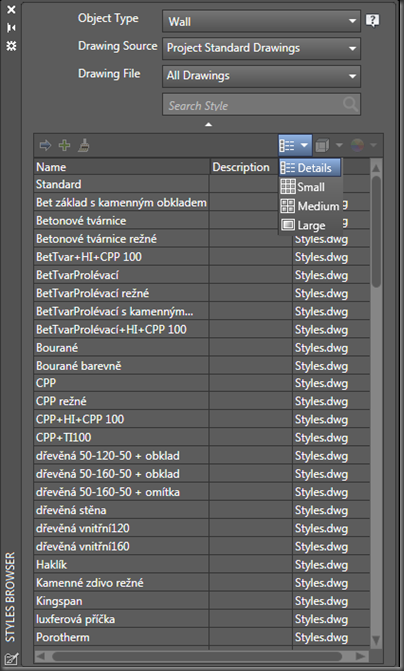This screenshot has width=404, height=671.
Task: Select CPP+TI100 style
Action: click(122, 437)
